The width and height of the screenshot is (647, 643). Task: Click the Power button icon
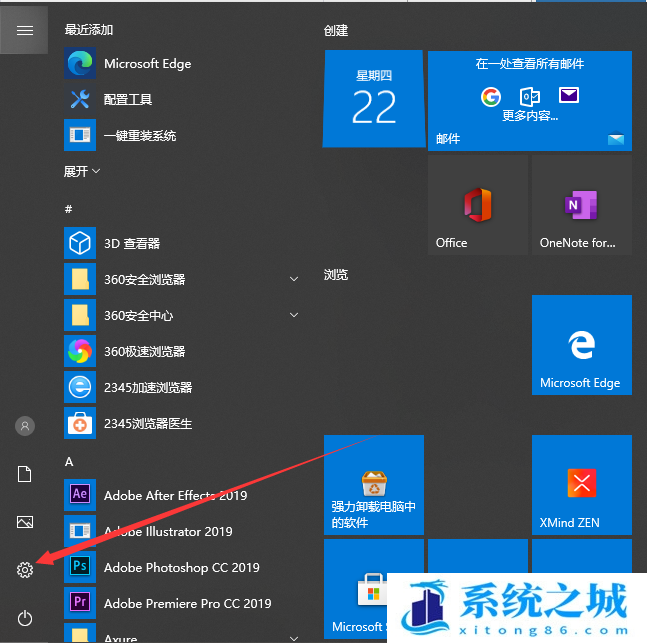click(25, 618)
